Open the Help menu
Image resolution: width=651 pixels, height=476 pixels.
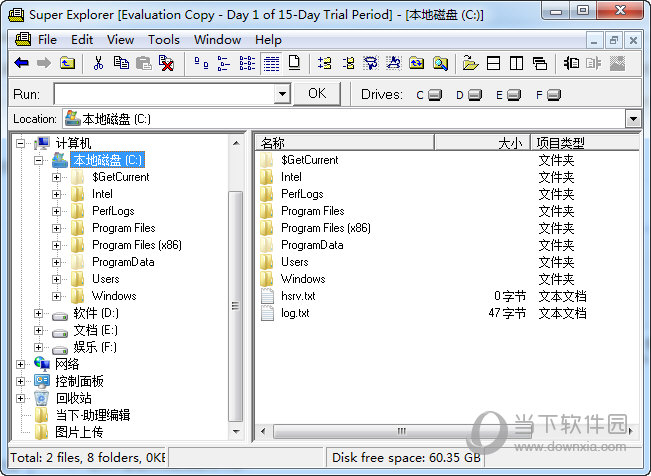tap(268, 40)
